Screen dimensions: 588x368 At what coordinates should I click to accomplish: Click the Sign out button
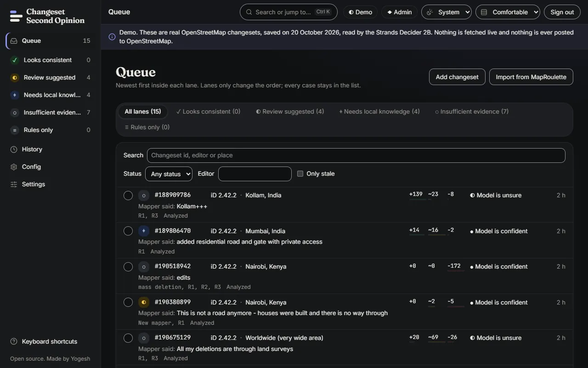(562, 12)
